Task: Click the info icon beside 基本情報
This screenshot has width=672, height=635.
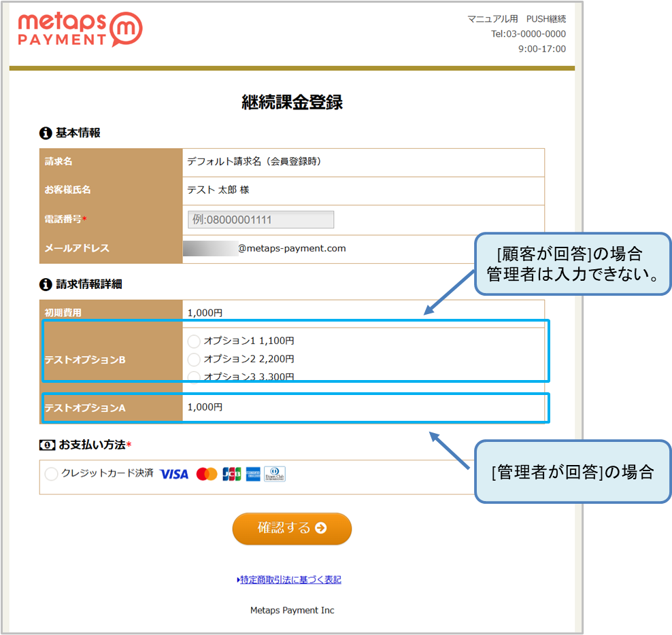Action: click(x=46, y=133)
